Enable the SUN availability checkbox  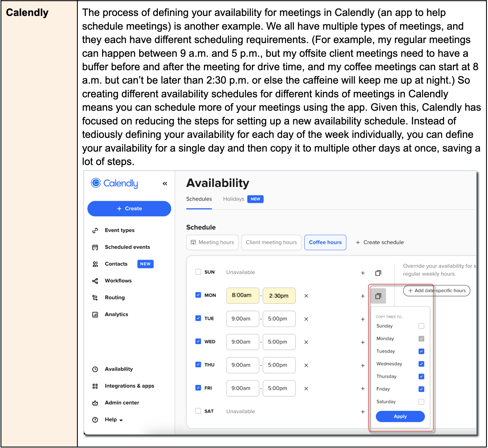[x=198, y=272]
